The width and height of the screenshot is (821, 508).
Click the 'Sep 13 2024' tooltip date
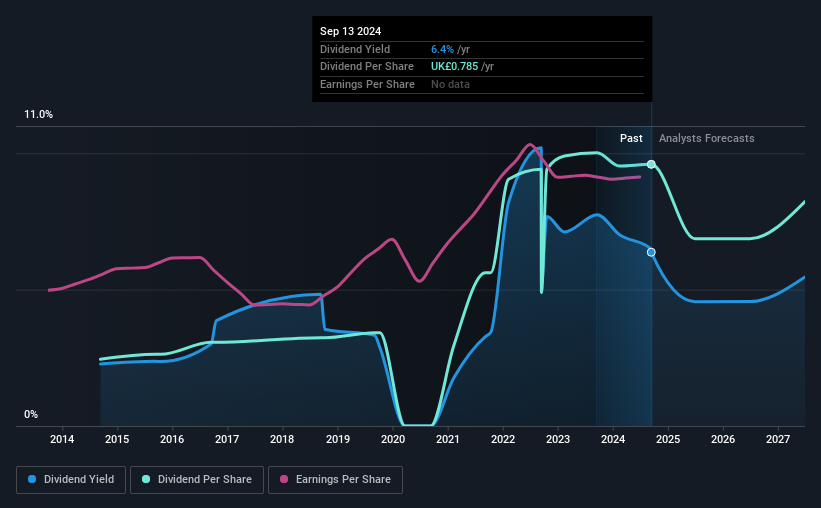(350, 31)
